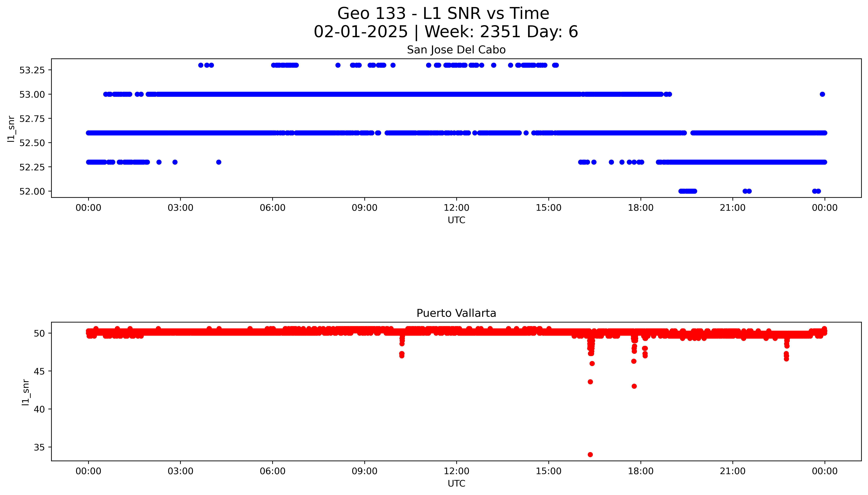Click the 52.00 y-axis tick label
868x495 pixels.
pyautogui.click(x=32, y=191)
